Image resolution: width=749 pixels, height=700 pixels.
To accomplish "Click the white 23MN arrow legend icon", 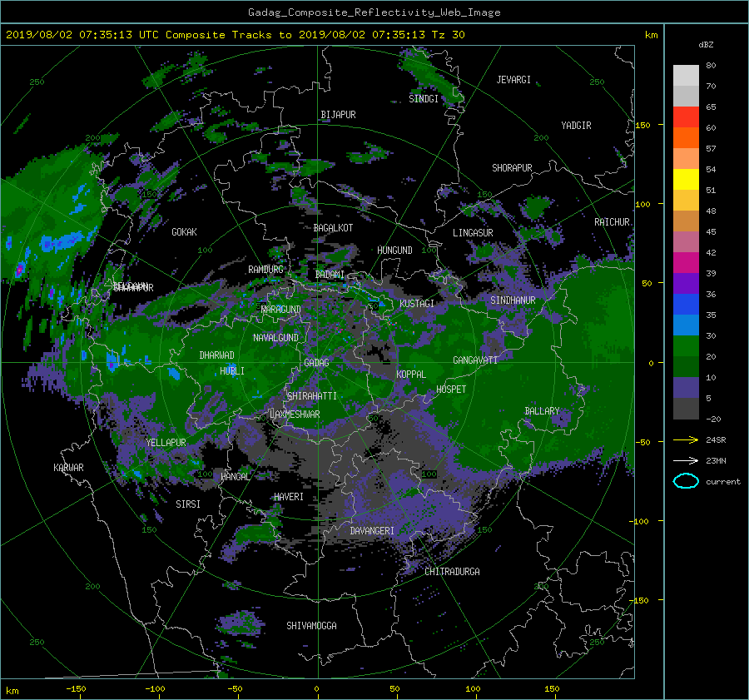I will pos(686,460).
